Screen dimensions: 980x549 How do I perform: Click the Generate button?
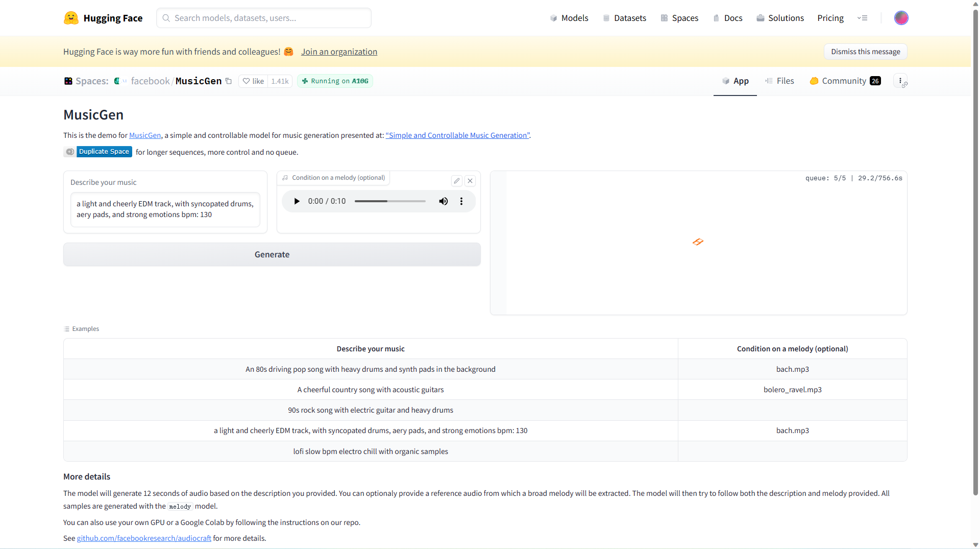coord(272,254)
